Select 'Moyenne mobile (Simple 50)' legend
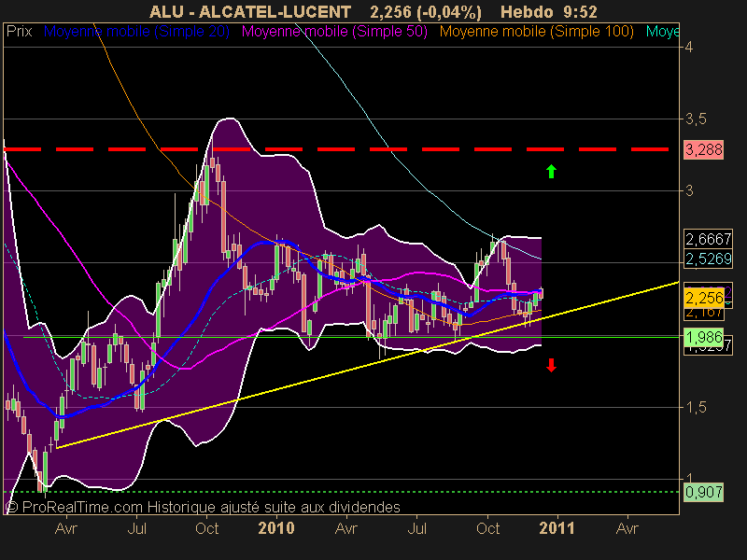Screen dimensions: 747x560 pyautogui.click(x=334, y=32)
